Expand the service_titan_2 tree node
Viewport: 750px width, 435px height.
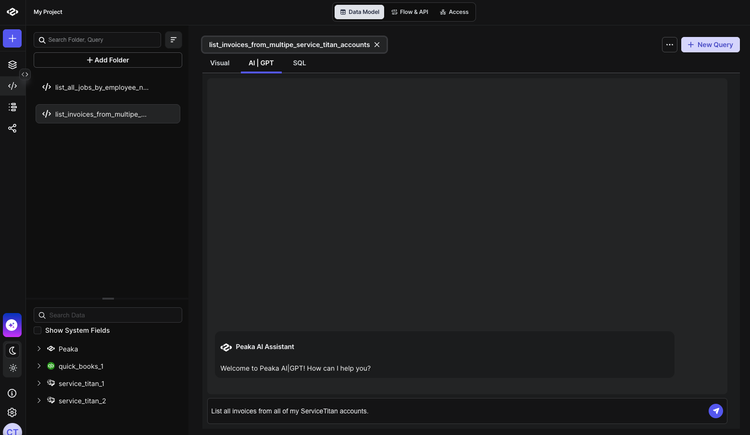(39, 401)
